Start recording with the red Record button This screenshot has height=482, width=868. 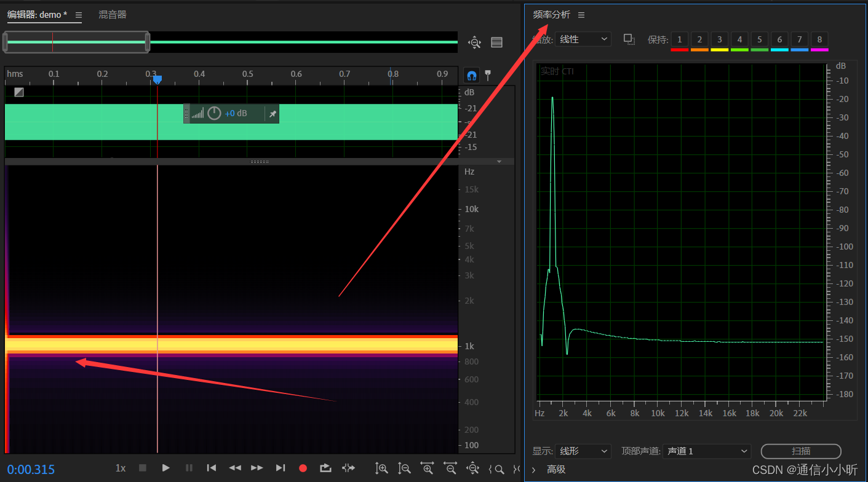pyautogui.click(x=303, y=468)
